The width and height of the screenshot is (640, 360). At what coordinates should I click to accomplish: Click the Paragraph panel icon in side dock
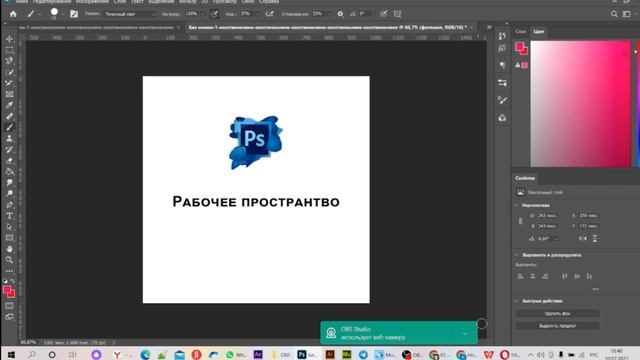[x=502, y=65]
